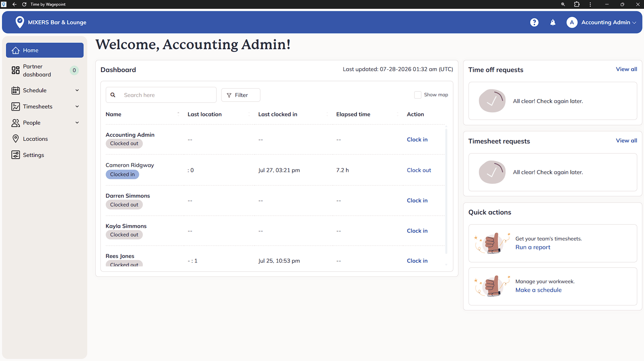The width and height of the screenshot is (644, 361).
Task: Click the Run a report link
Action: click(x=533, y=247)
